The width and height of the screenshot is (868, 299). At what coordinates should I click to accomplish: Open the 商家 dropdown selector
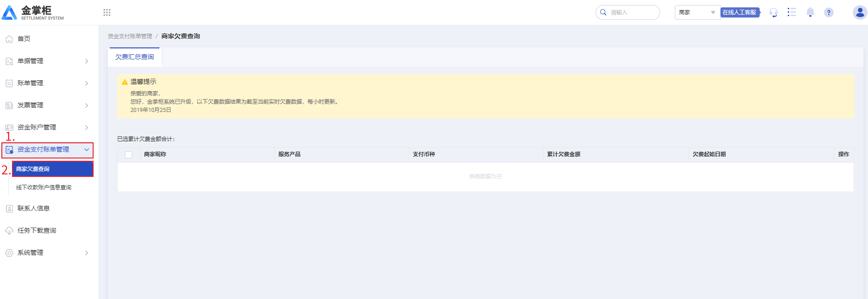pos(697,12)
